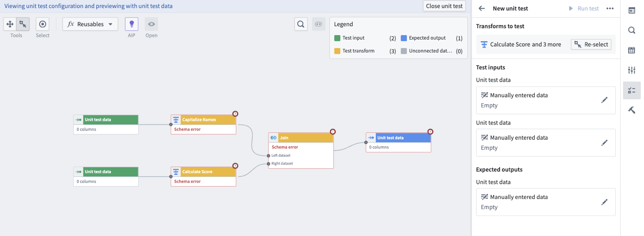Click the warning badge on Capitalize Names
The image size is (644, 236).
pyautogui.click(x=235, y=114)
